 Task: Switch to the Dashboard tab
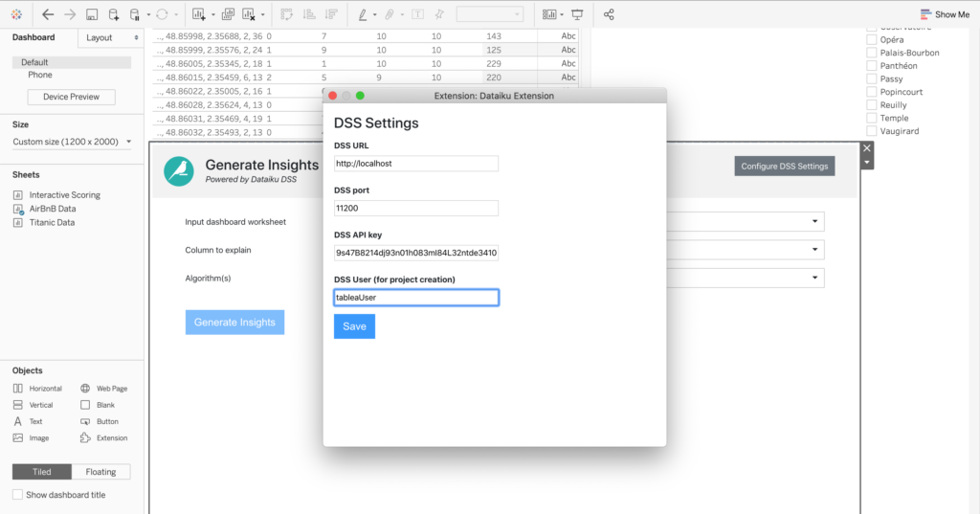(x=33, y=37)
